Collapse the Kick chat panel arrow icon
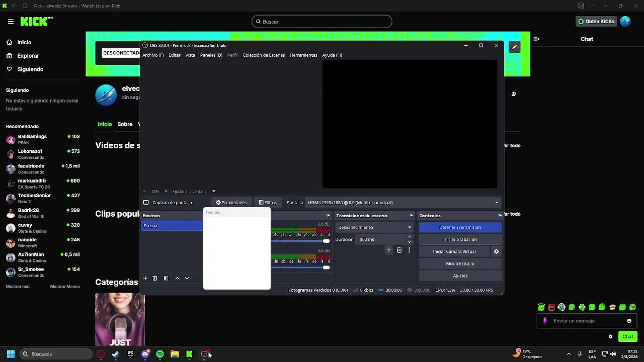 coord(536,39)
